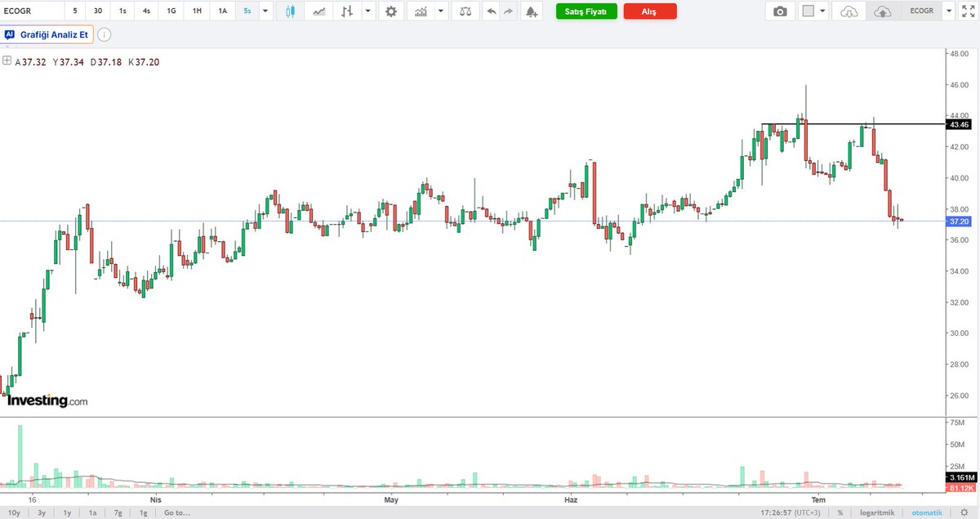Set range to 3y
This screenshot has width=980, height=519.
click(x=42, y=512)
